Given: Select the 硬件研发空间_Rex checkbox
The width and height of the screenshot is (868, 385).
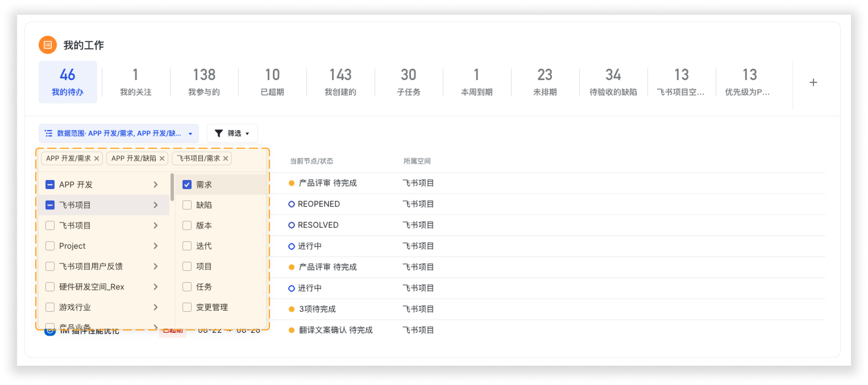Looking at the screenshot, I should (x=50, y=287).
